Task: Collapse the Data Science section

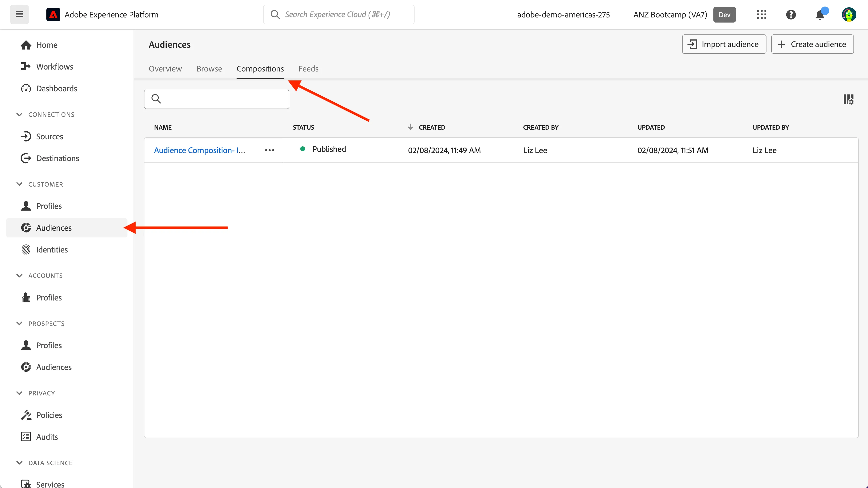Action: (x=20, y=463)
